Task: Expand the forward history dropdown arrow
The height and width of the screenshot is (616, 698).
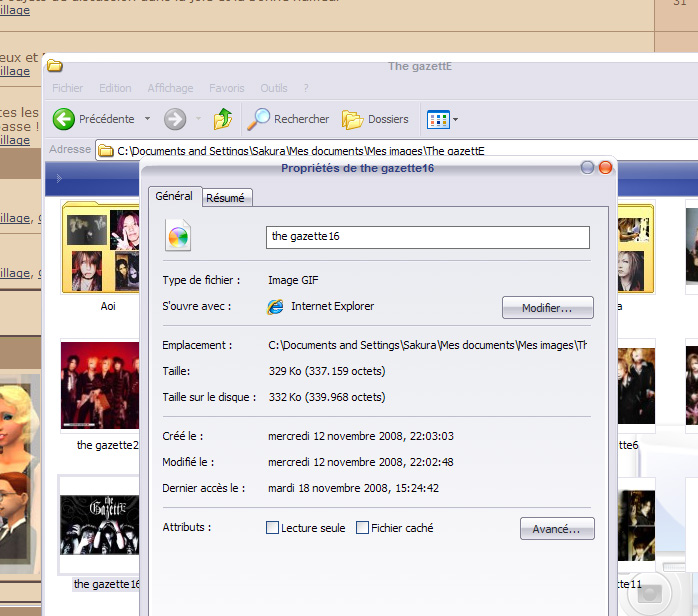Action: click(x=199, y=119)
